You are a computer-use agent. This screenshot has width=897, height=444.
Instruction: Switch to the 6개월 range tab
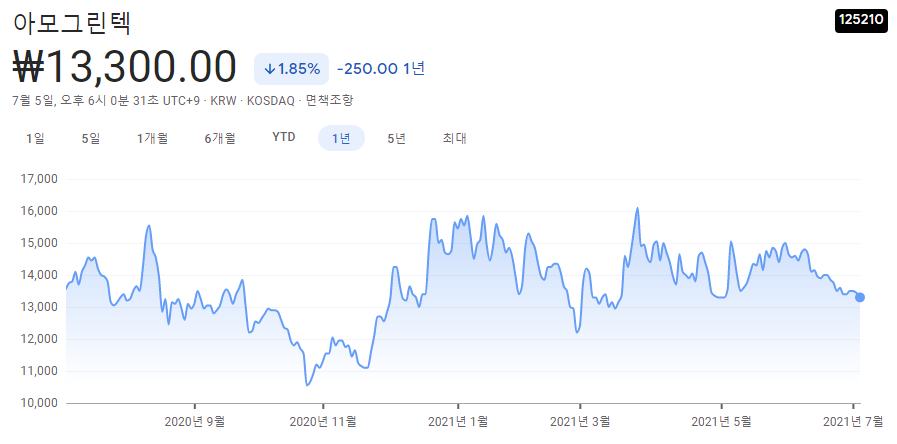click(220, 138)
